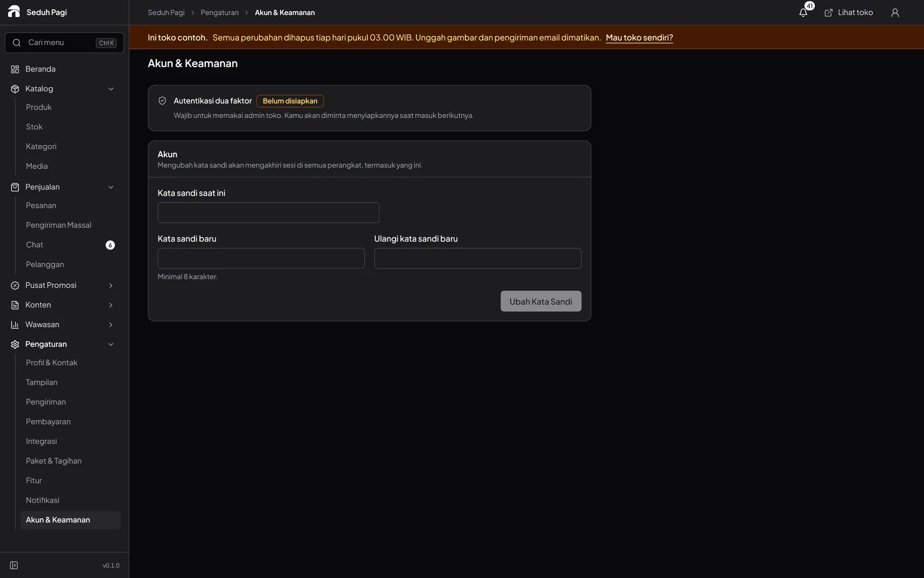Click the Pusat Promosi badge icon

point(15,286)
